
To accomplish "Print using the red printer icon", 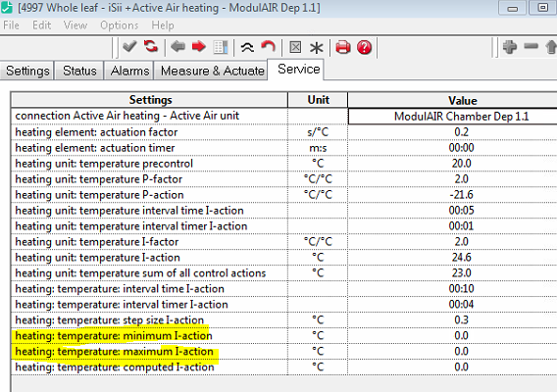I will coord(343,47).
